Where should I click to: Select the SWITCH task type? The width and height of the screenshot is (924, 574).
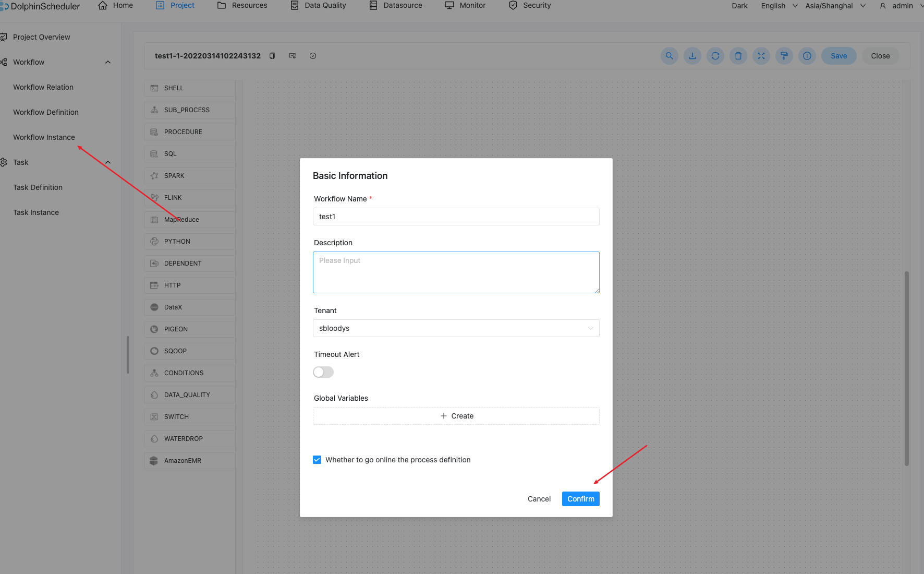pyautogui.click(x=189, y=417)
